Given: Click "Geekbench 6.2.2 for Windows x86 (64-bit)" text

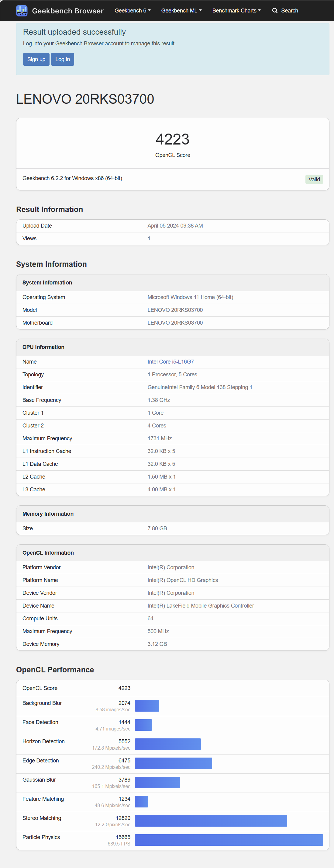Looking at the screenshot, I should pos(72,178).
